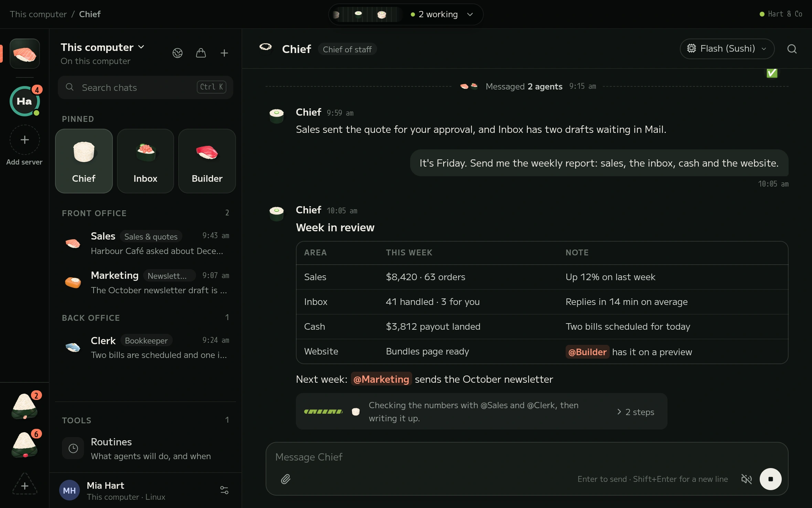Expand the This computer dropdown
The width and height of the screenshot is (812, 508).
click(x=103, y=47)
